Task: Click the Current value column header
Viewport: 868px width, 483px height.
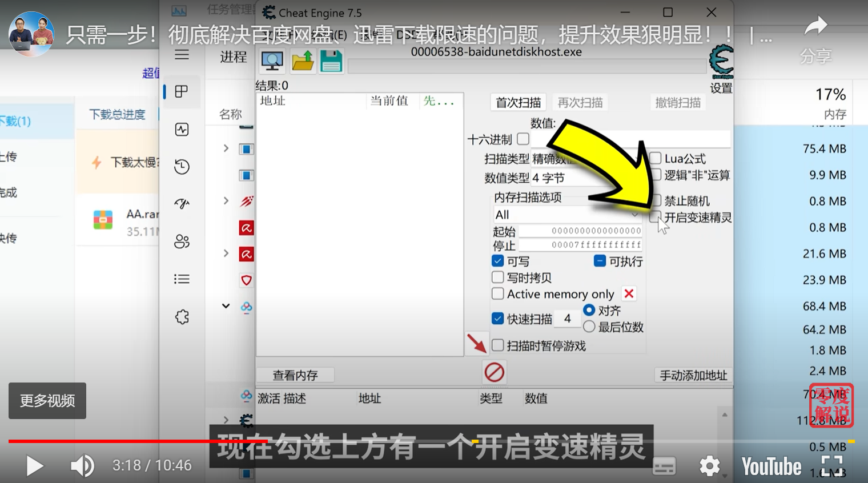Action: (392, 101)
